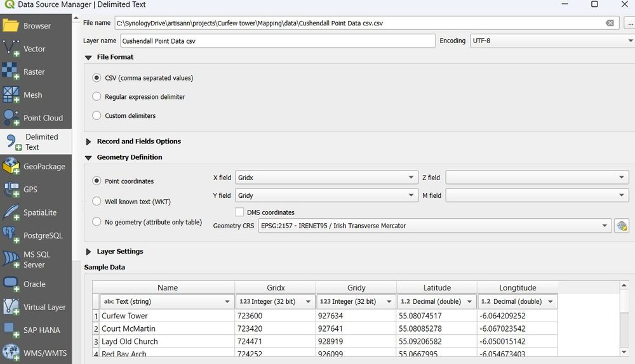Open the Browser source icon
This screenshot has height=364, width=635.
11,25
